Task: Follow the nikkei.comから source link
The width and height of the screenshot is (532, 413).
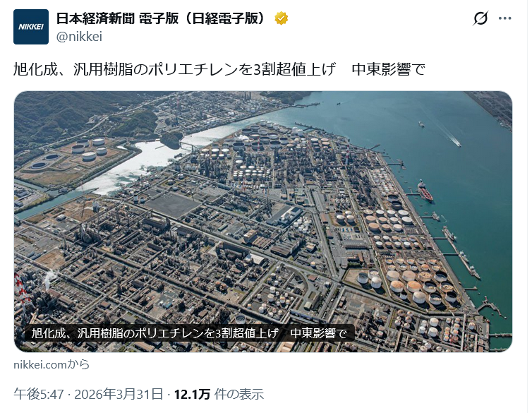Action: tap(52, 364)
